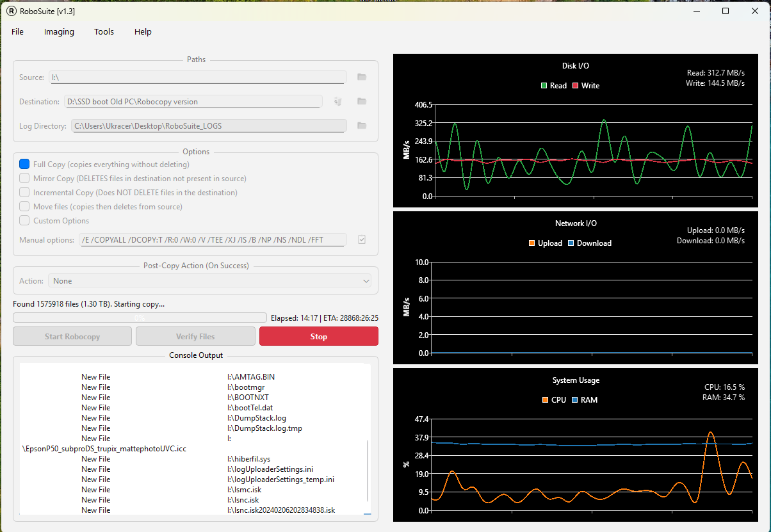This screenshot has height=532, width=771.
Task: Open the Imaging menu
Action: click(x=59, y=32)
